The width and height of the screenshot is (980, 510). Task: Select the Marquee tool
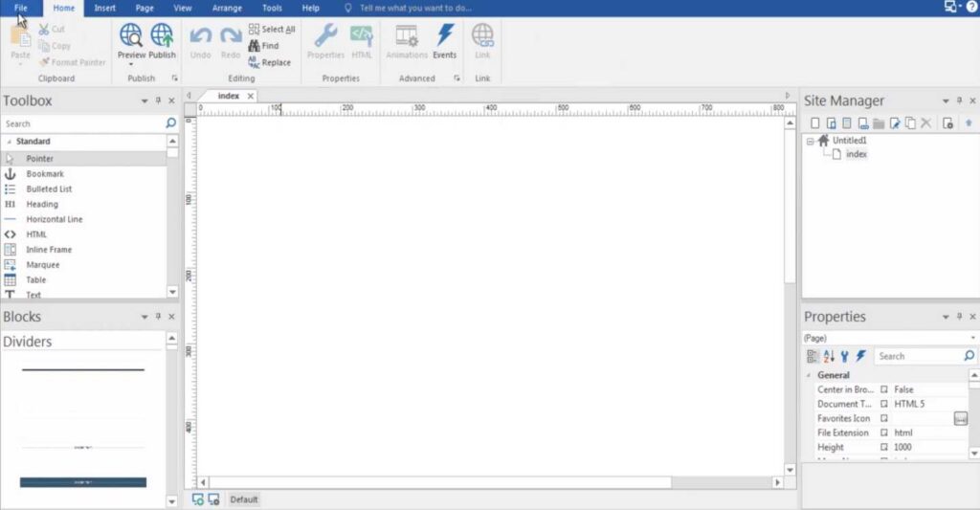point(84,265)
